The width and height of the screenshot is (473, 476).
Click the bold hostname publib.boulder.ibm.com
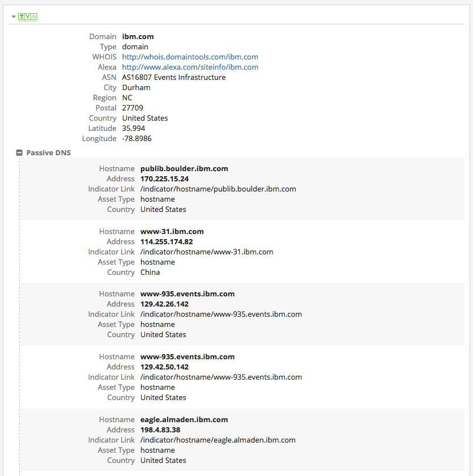click(x=184, y=168)
